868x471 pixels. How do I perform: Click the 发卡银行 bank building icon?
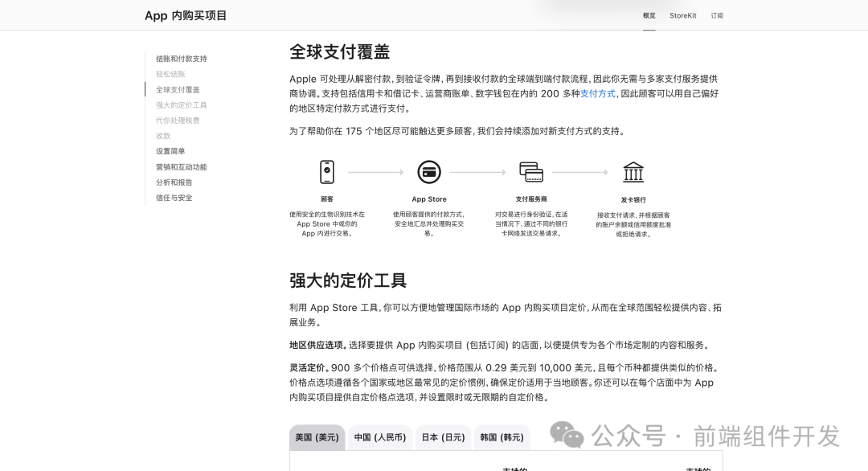tap(633, 172)
